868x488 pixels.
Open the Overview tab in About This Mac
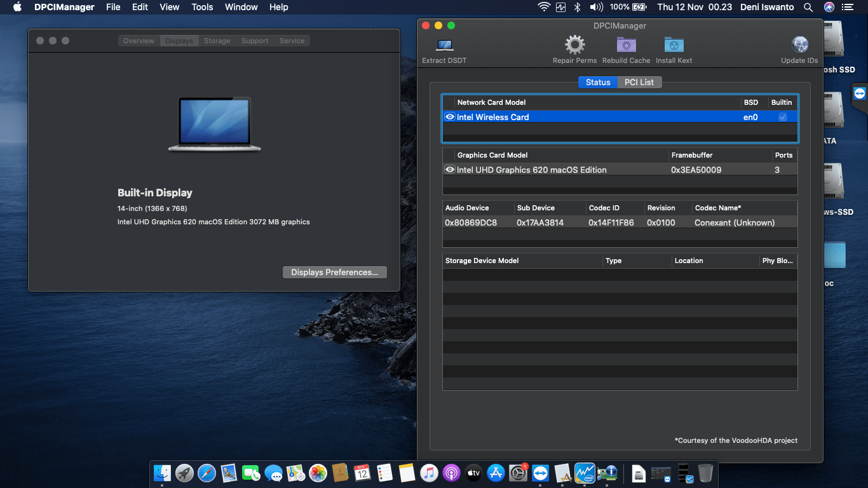click(x=139, y=41)
